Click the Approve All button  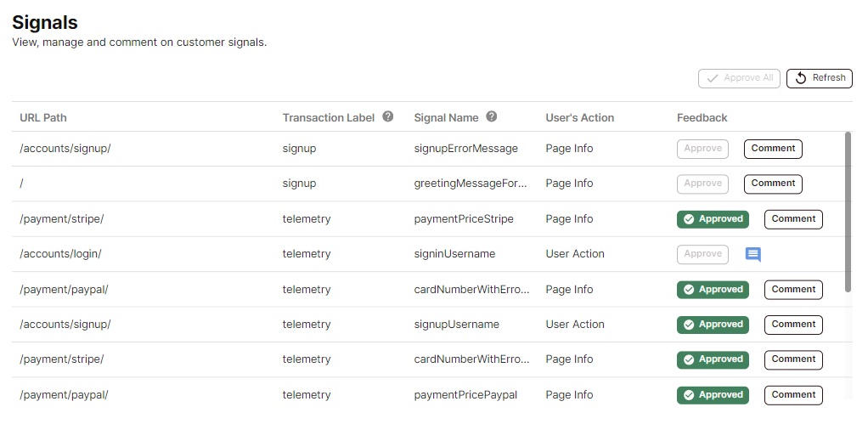click(x=739, y=78)
